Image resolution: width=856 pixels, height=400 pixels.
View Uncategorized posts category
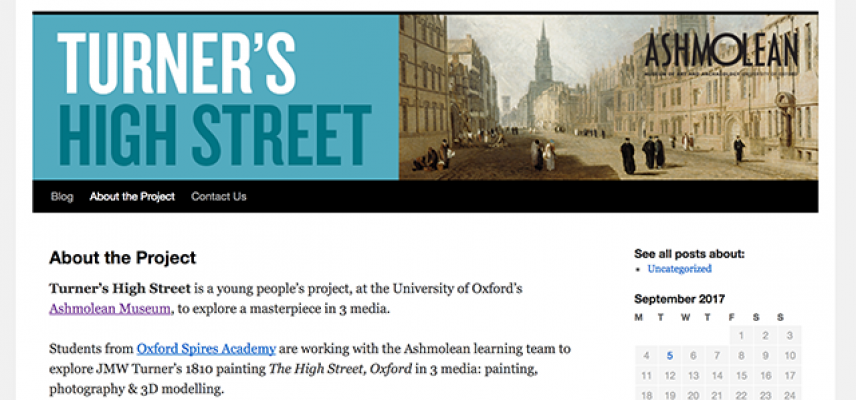(x=679, y=268)
